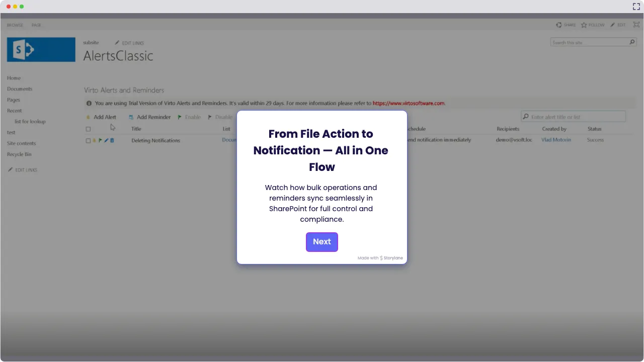
Task: Click pencil edit icon in Deleting Notifications row
Action: click(x=106, y=141)
